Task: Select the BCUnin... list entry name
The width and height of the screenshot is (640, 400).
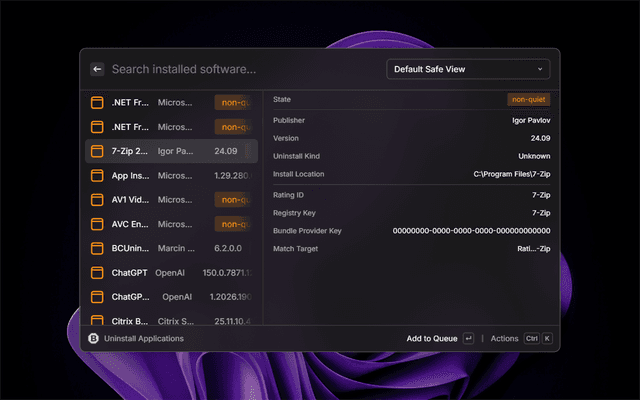Action: (130, 248)
